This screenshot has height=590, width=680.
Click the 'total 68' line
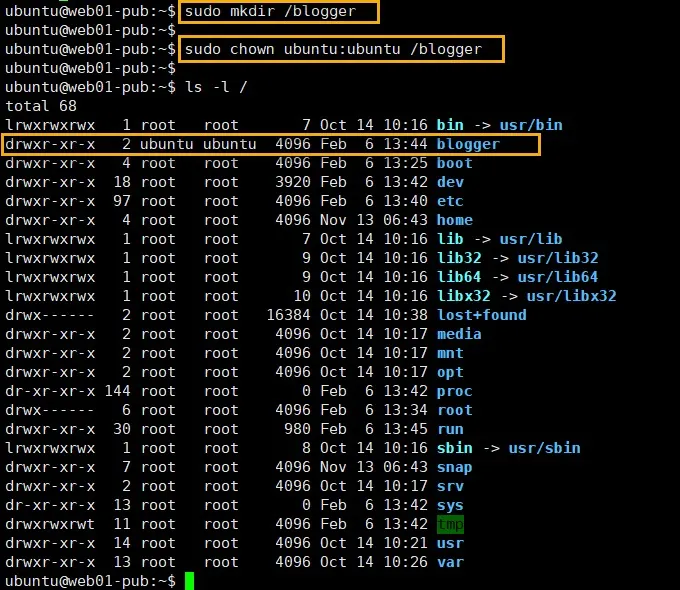[x=41, y=106]
